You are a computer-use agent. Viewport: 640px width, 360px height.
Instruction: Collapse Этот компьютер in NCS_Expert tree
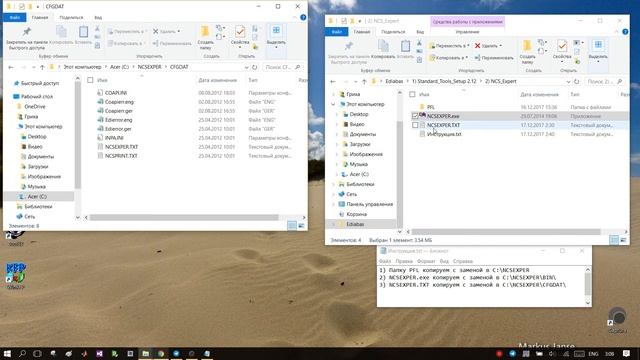pyautogui.click(x=333, y=104)
